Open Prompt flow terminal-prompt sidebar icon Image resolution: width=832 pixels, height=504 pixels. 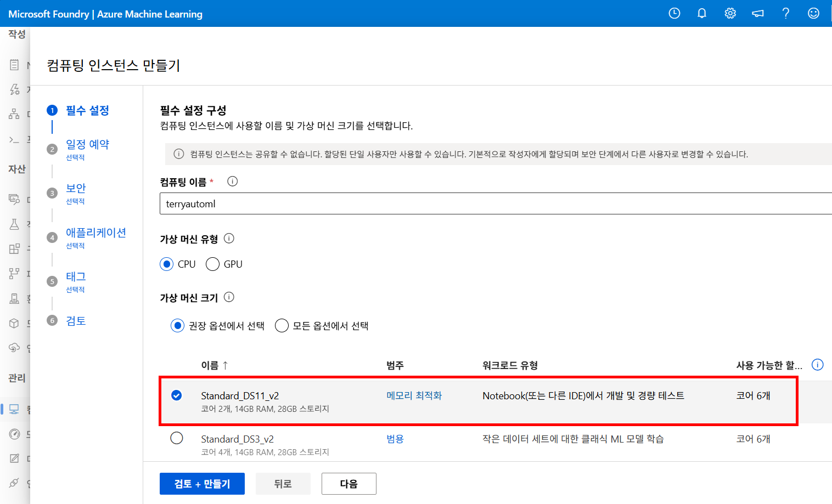(x=14, y=140)
